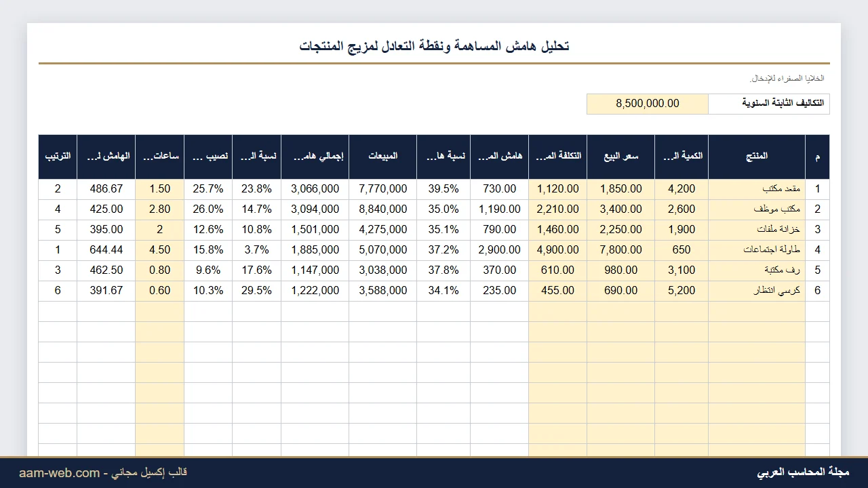Select quantity cell 650
Image resolution: width=868 pixels, height=488 pixels.
click(x=682, y=250)
